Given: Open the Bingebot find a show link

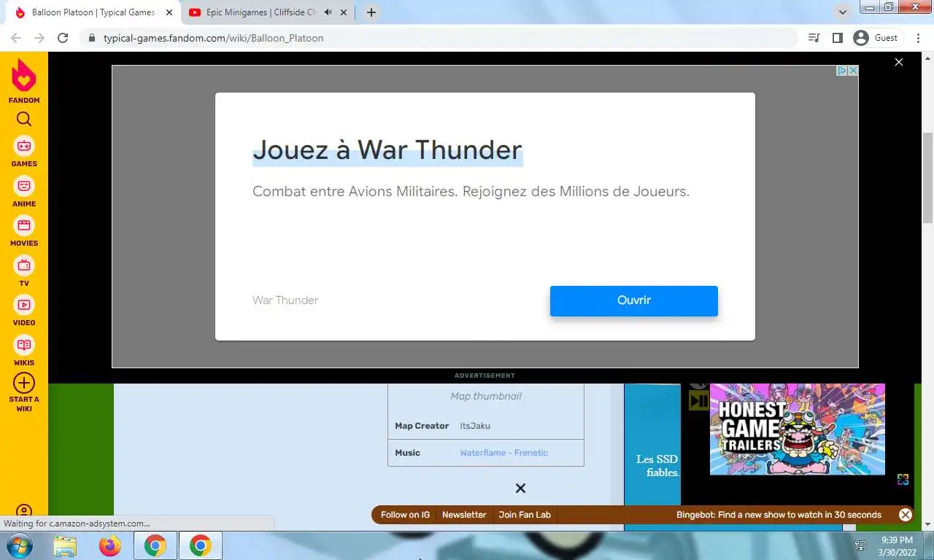Looking at the screenshot, I should [x=779, y=515].
